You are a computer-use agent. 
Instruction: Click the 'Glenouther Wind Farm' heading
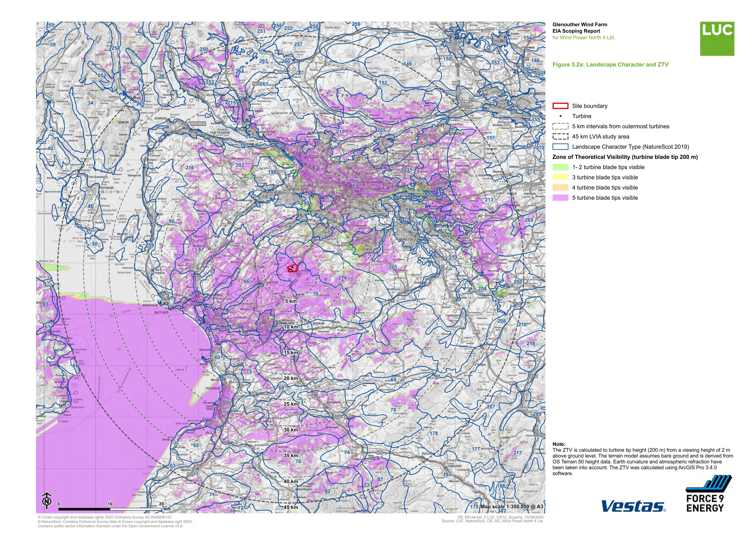coord(580,24)
